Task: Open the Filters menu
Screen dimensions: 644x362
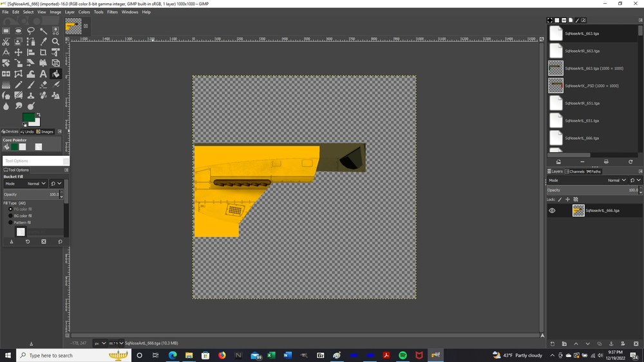Action: [112, 12]
